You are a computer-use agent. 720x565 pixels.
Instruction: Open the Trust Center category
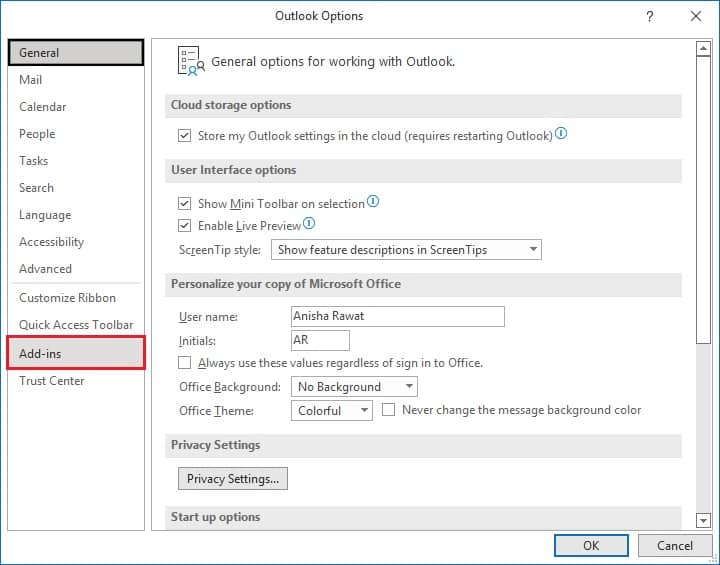(x=76, y=381)
